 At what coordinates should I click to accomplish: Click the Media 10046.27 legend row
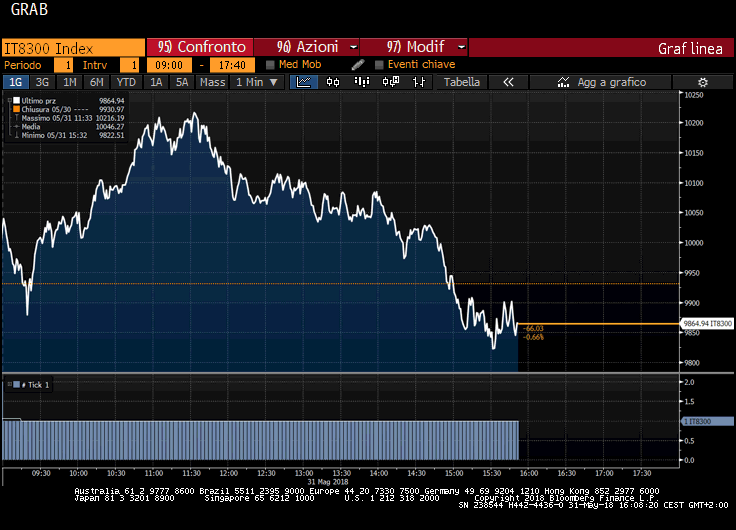[69, 127]
